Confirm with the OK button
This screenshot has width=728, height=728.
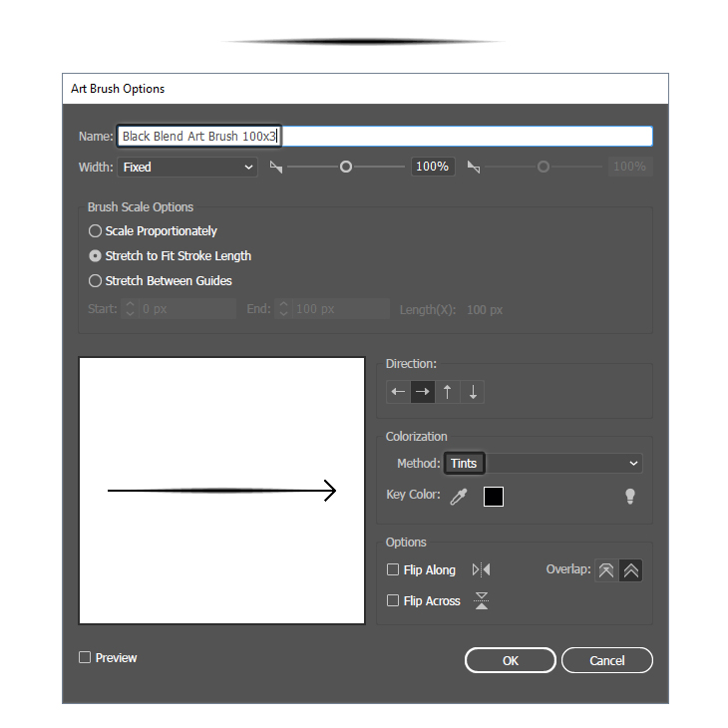coord(511,660)
